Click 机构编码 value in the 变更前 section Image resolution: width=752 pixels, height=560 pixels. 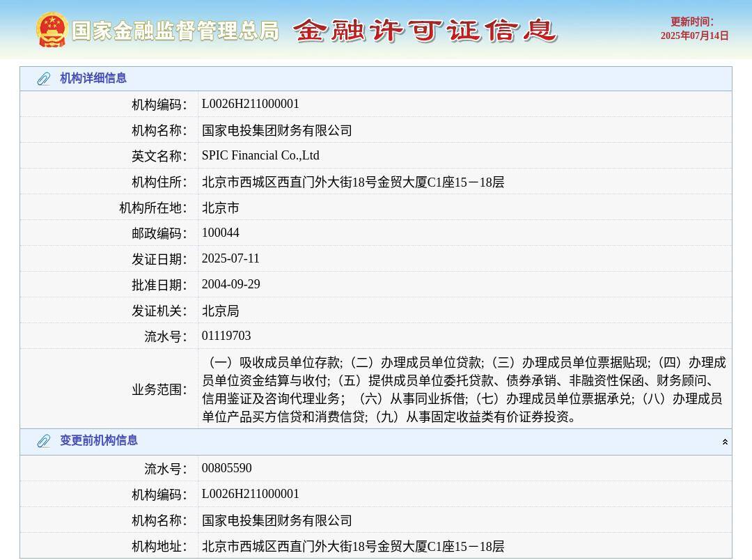[251, 494]
